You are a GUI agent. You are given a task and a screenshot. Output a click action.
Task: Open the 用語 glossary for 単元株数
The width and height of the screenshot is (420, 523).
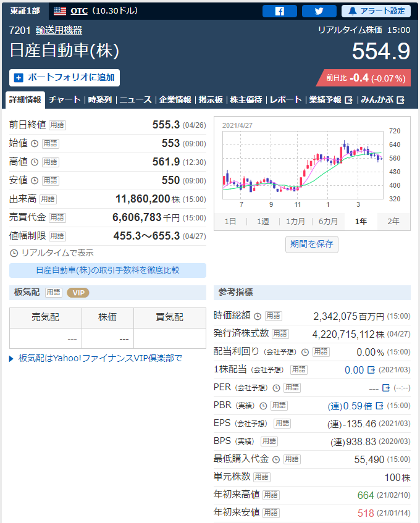click(261, 477)
